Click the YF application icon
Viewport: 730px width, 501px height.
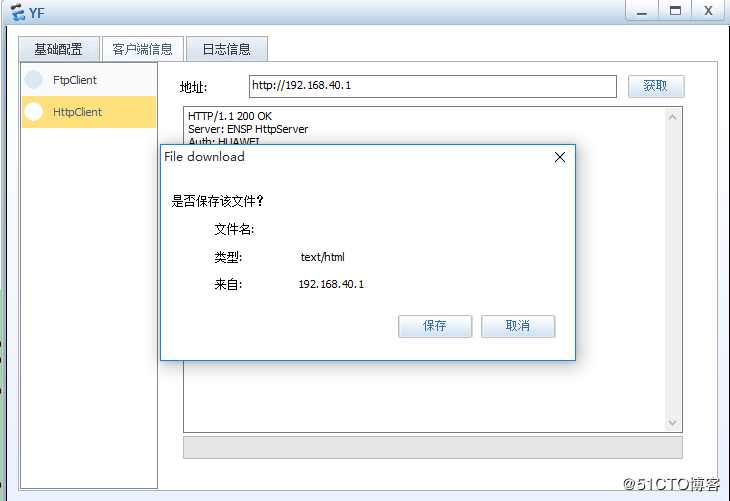17,12
